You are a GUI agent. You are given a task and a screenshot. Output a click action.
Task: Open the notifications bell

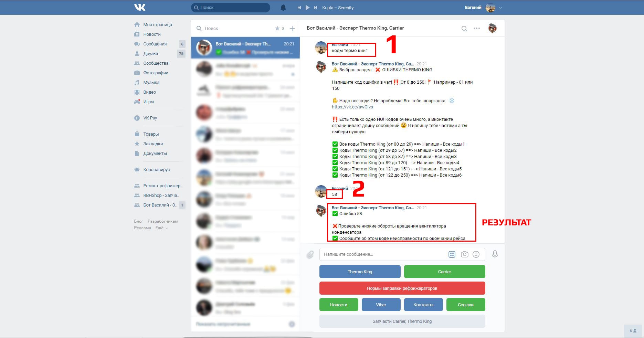(283, 8)
